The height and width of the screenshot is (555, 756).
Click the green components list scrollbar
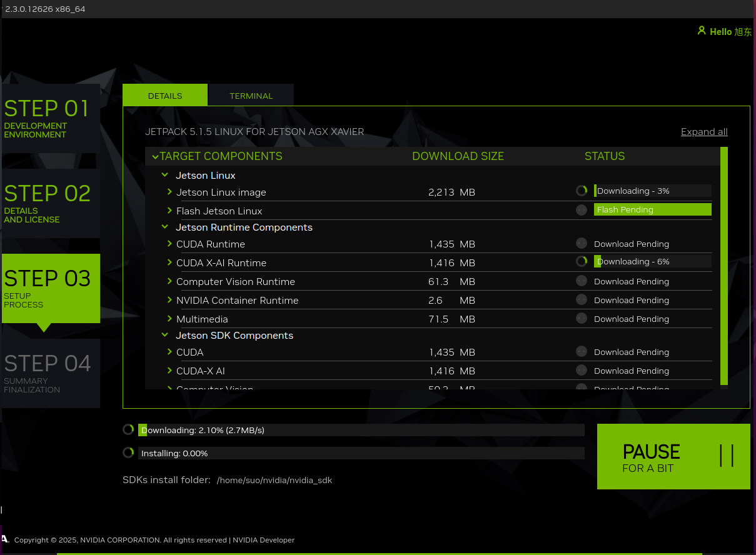coord(724,266)
